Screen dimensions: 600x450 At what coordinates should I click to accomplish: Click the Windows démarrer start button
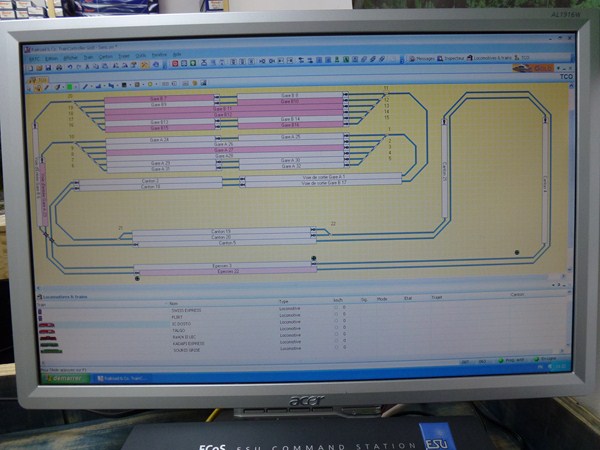(x=65, y=378)
